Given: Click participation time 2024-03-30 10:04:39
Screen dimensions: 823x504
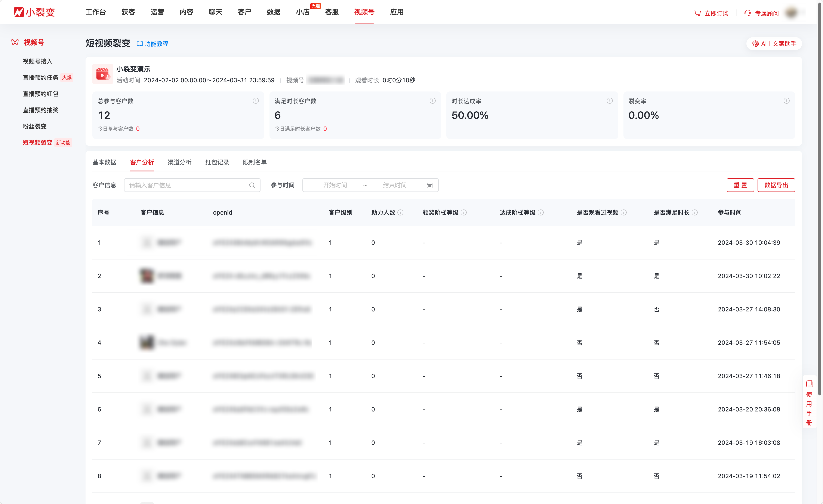Looking at the screenshot, I should (749, 243).
